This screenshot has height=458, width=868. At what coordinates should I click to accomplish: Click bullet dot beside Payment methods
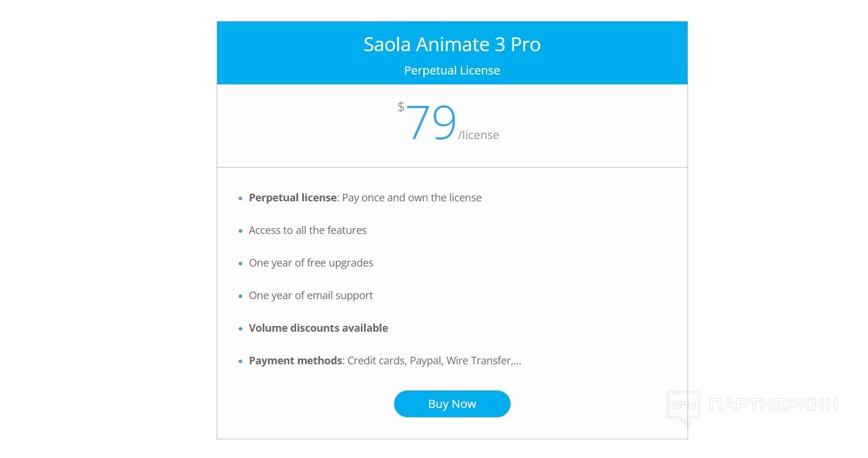(240, 361)
